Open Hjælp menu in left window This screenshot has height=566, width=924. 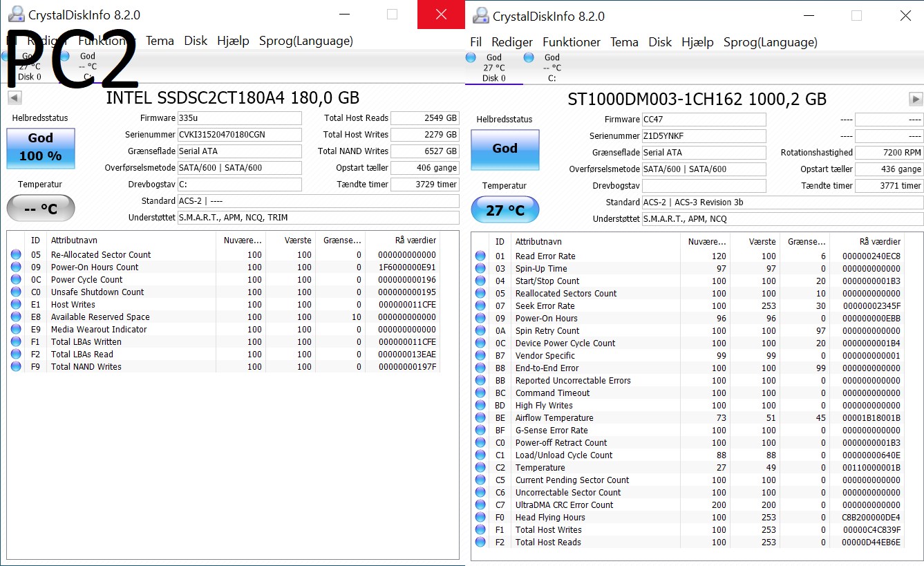(233, 41)
